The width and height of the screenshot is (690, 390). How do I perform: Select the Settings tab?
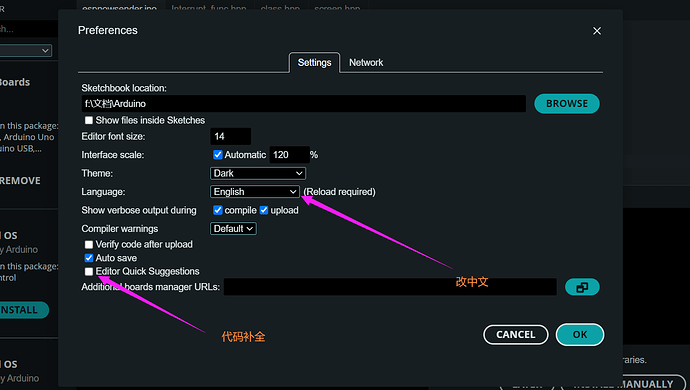click(314, 63)
